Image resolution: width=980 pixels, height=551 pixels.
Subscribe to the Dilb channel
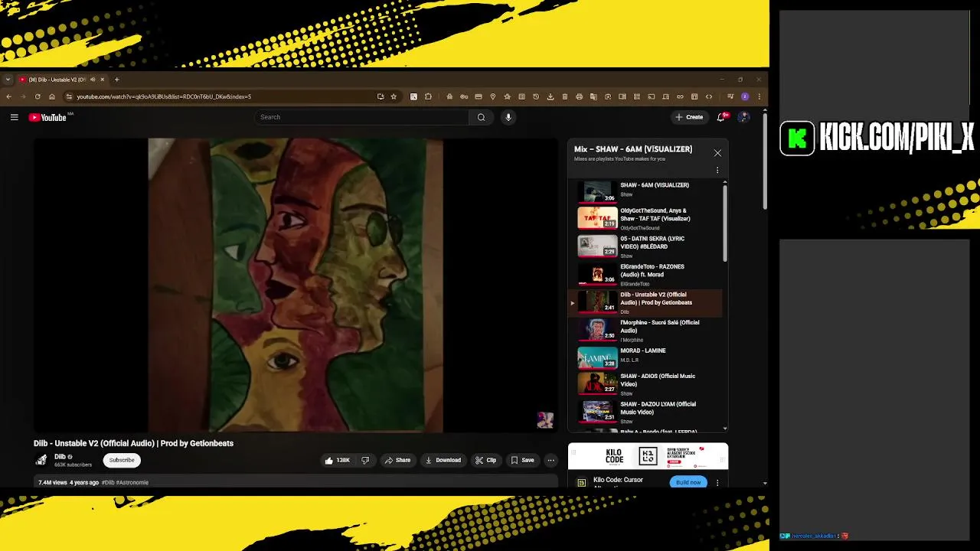point(121,460)
